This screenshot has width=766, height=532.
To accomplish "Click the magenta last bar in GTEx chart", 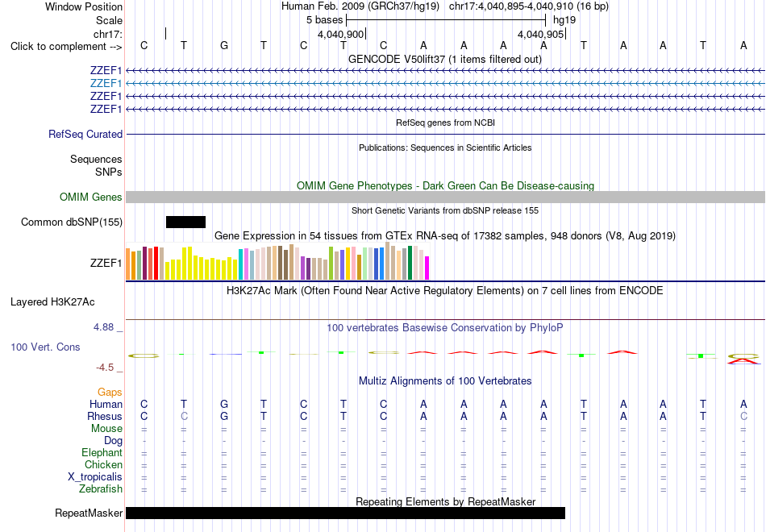I will click(427, 268).
